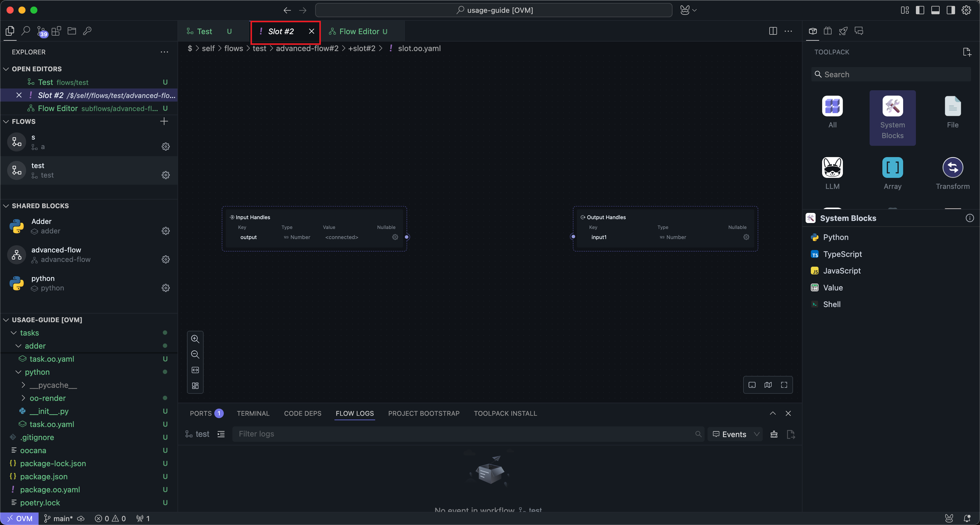The height and width of the screenshot is (525, 980).
Task: Open the LLM toolpack category
Action: (832, 173)
